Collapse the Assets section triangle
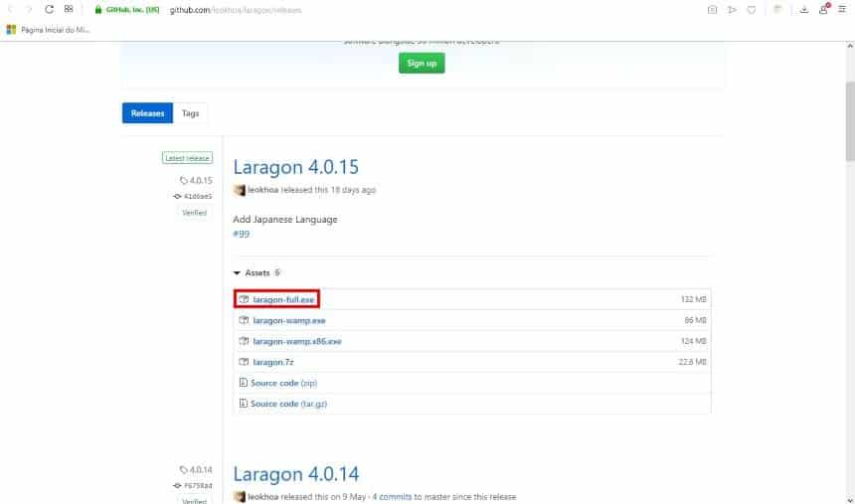This screenshot has height=504, width=855. click(237, 272)
